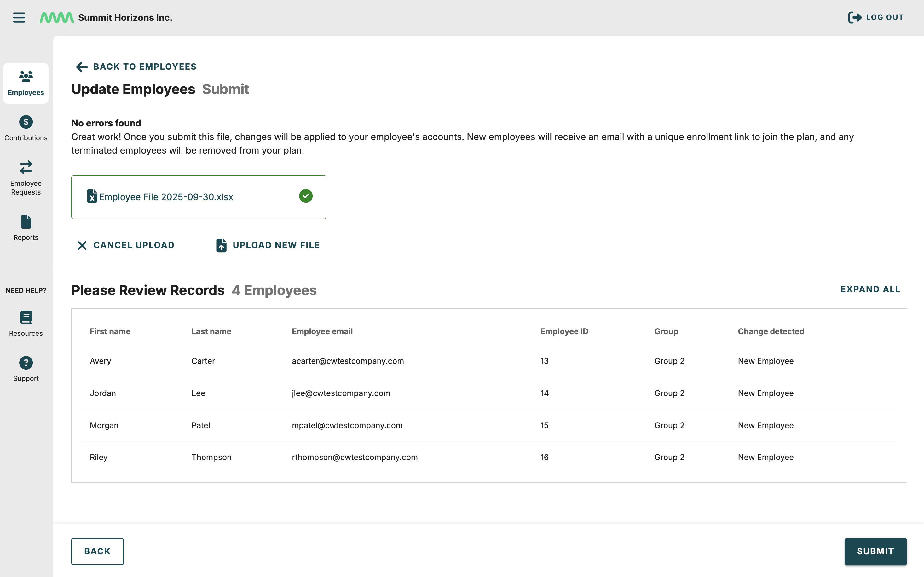This screenshot has height=577, width=924.
Task: Open Contributions via the dollar icon
Action: (26, 122)
